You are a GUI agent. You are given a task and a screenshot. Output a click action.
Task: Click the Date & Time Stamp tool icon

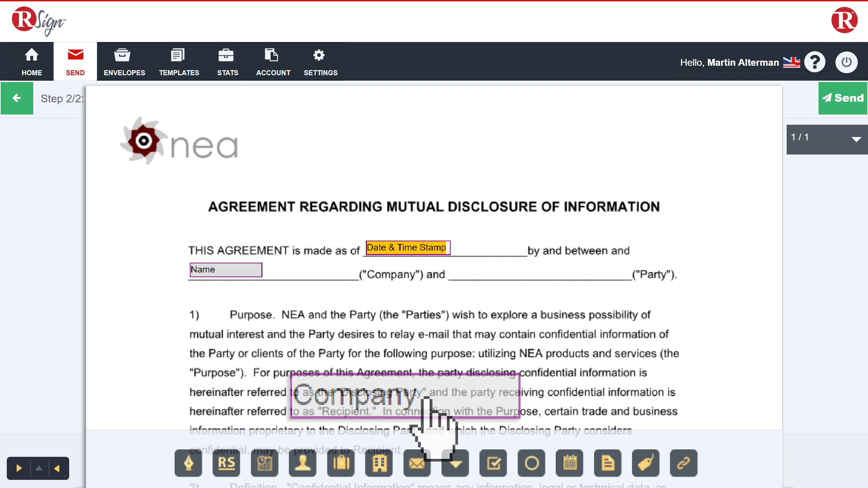pyautogui.click(x=264, y=463)
